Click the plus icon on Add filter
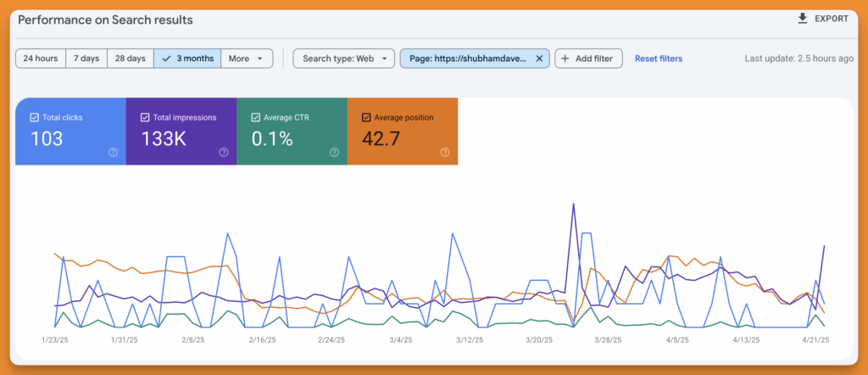The width and height of the screenshot is (868, 375). point(565,59)
